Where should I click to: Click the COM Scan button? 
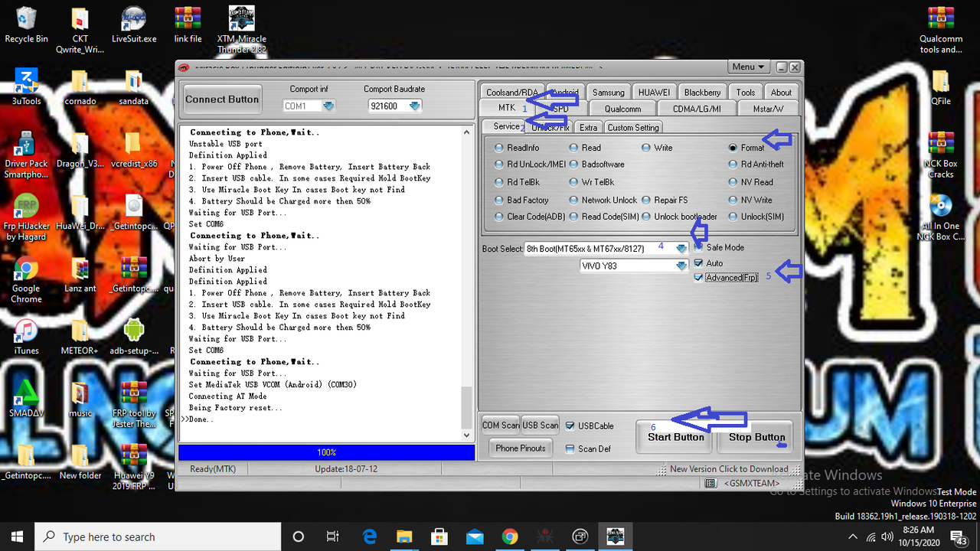click(501, 425)
